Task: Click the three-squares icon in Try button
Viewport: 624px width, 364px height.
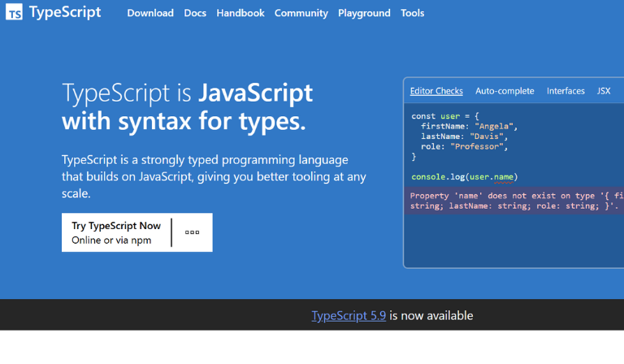Action: pos(192,232)
